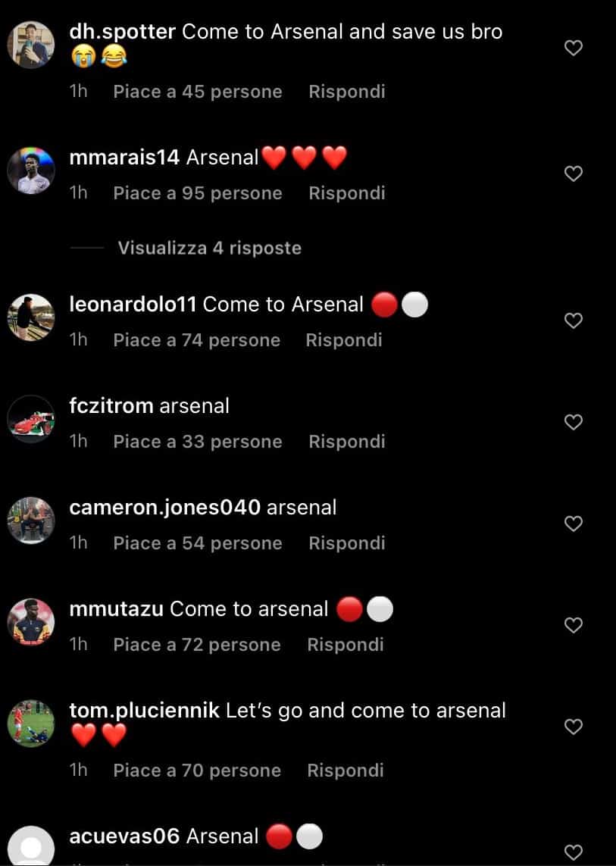Like tom.pluciennik's comment

click(574, 727)
